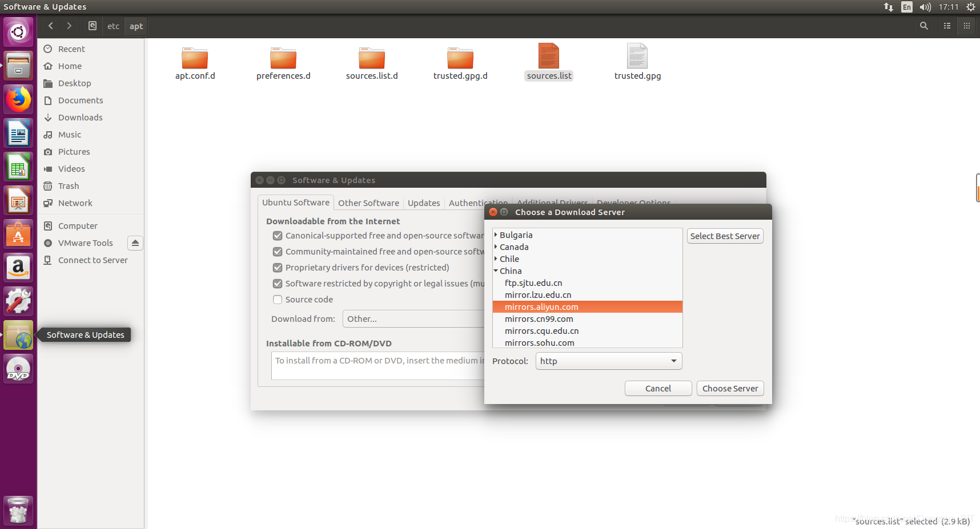Open the Ubuntu Dash search launcher

click(18, 31)
